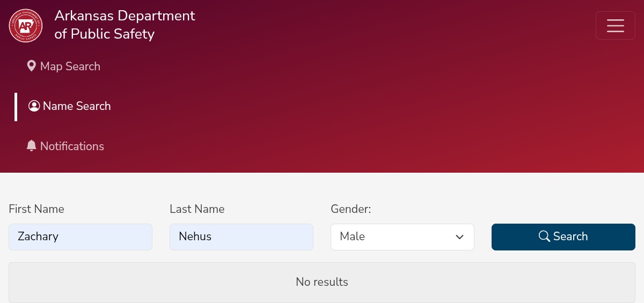Screen dimensions: 644x303
Task: Focus the Last Name field containing Nehus
Action: click(x=241, y=237)
